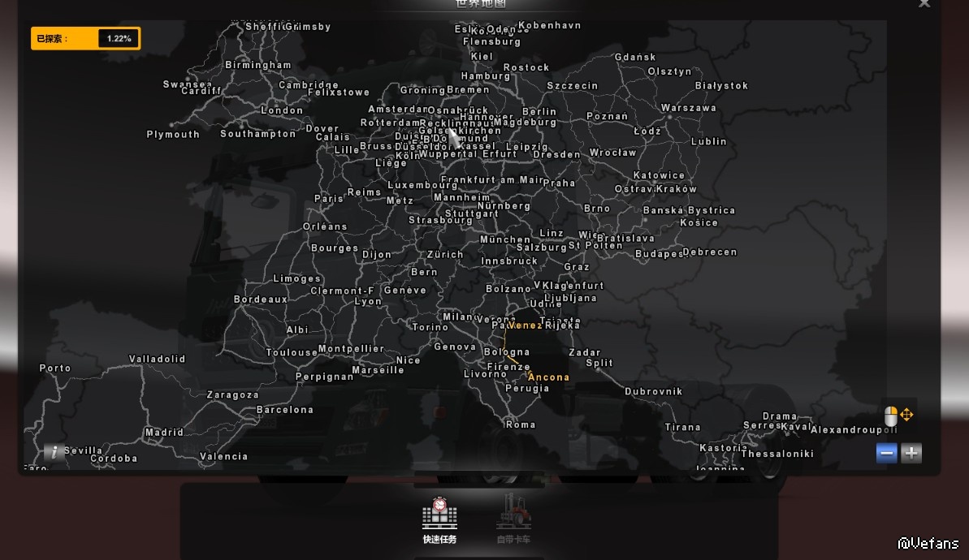This screenshot has height=560, width=969.
Task: Click the city label Poznań
Action: click(x=608, y=116)
